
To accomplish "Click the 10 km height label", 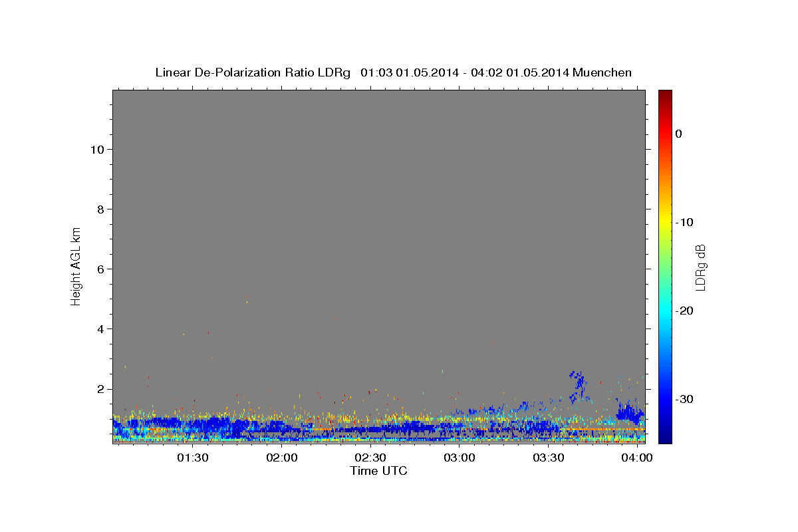I will (96, 149).
